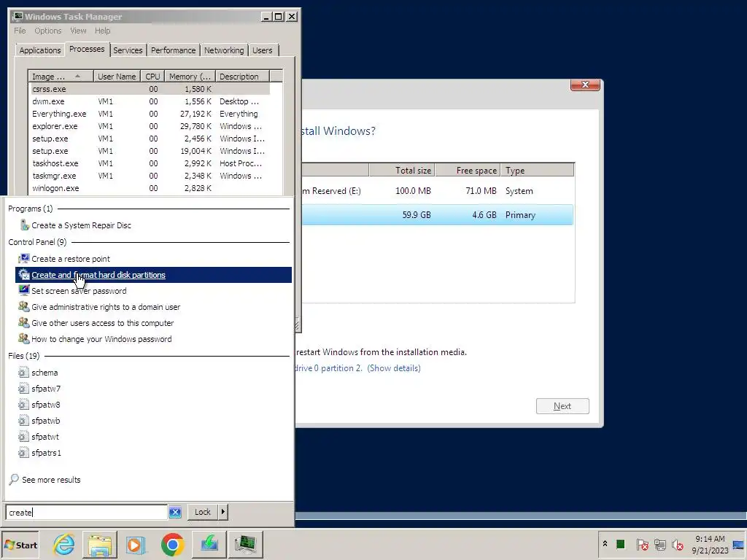Open the clock showing 9:14 AM
Viewport: 747px width, 560px height.
[710, 545]
